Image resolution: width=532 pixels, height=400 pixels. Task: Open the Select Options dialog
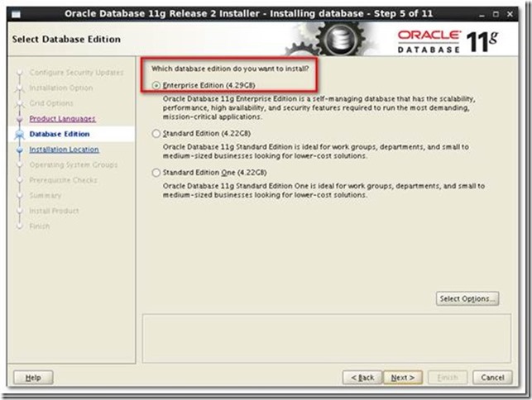pyautogui.click(x=467, y=298)
